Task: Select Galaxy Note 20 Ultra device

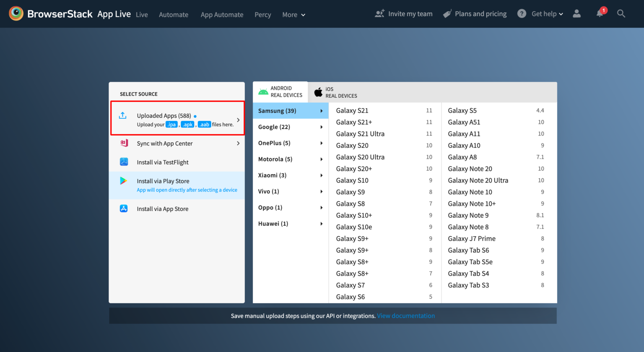Action: (478, 180)
